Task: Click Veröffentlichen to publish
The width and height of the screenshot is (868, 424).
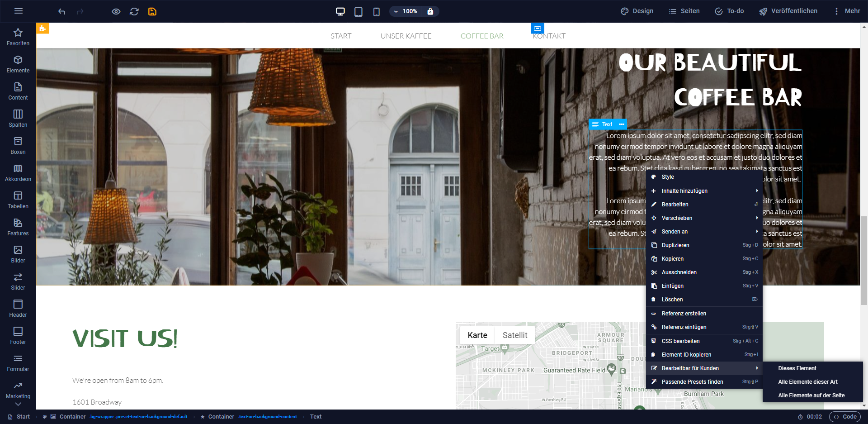Action: [x=788, y=11]
